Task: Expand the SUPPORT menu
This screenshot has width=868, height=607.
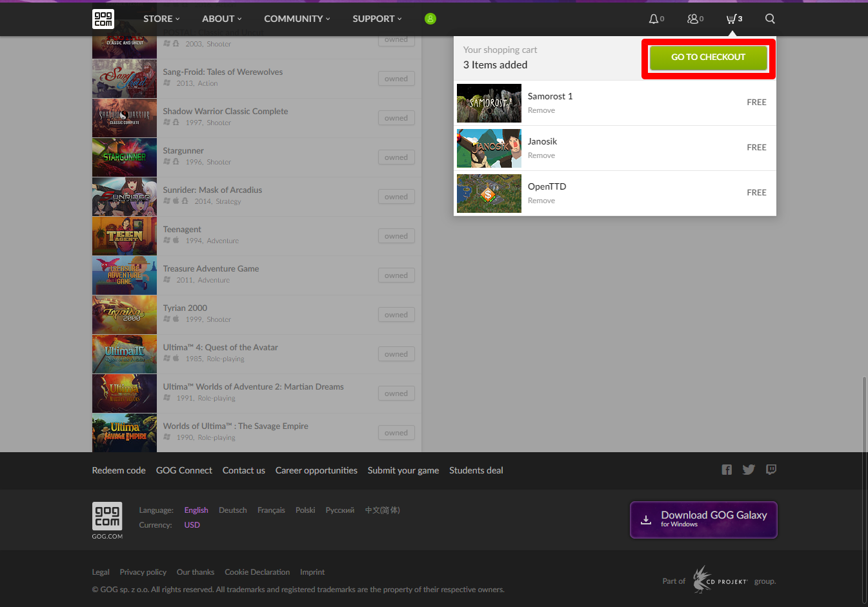Action: (377, 19)
